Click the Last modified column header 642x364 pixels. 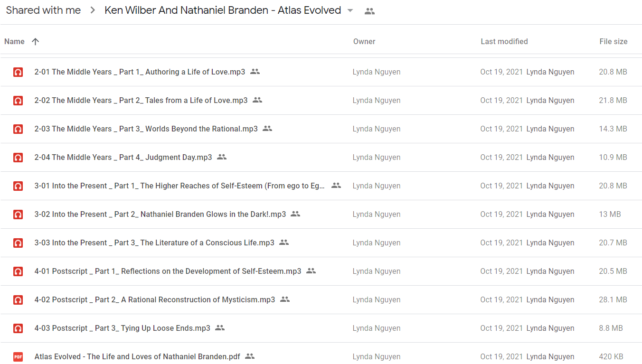504,42
